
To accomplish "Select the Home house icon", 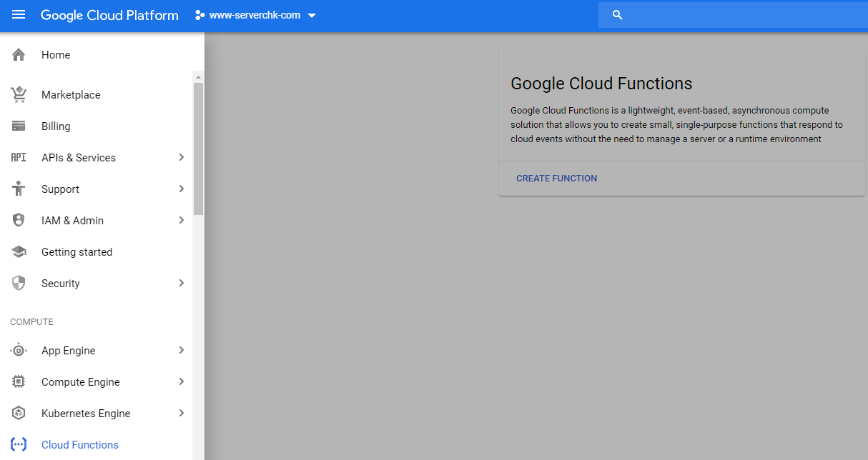I will pyautogui.click(x=19, y=54).
